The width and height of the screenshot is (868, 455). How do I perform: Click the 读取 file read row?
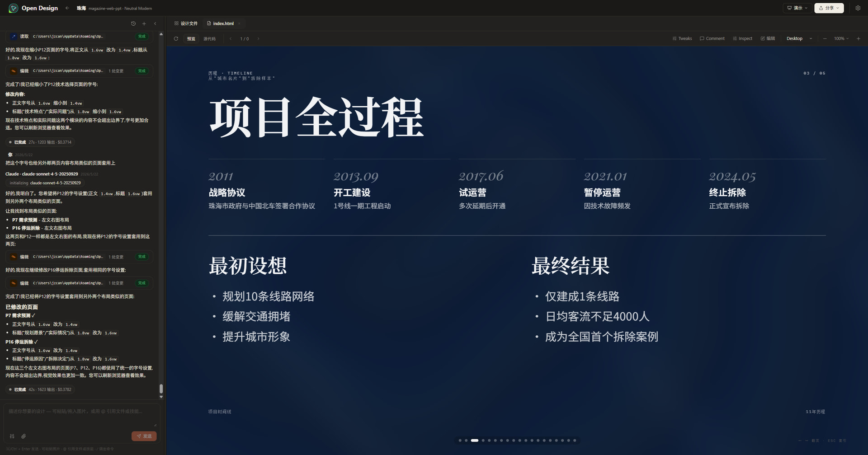click(79, 36)
